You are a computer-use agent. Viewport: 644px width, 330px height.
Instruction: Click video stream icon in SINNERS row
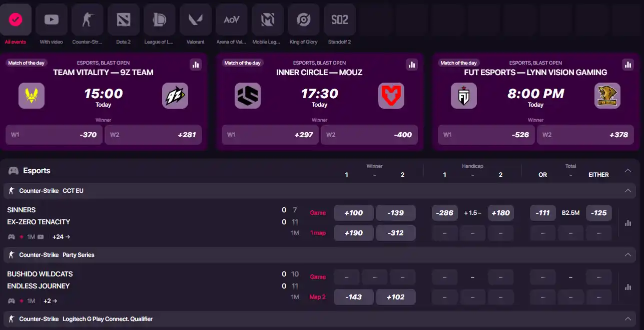(41, 237)
